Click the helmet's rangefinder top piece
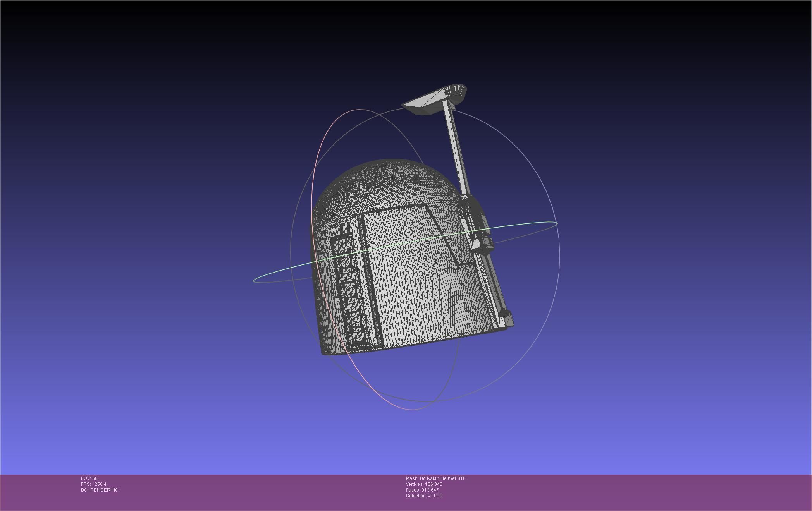This screenshot has width=812, height=511. [x=435, y=99]
